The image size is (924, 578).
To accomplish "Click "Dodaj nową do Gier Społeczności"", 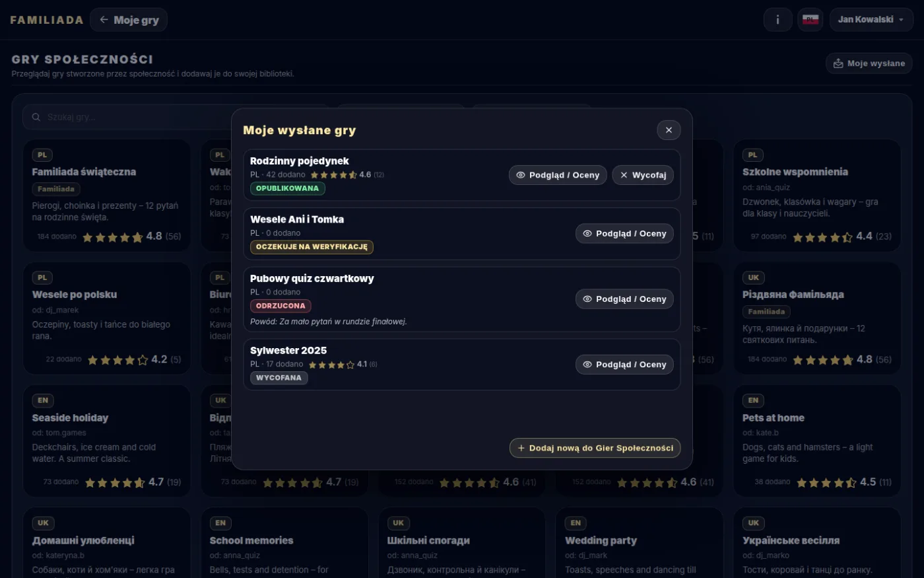I will pyautogui.click(x=595, y=448).
